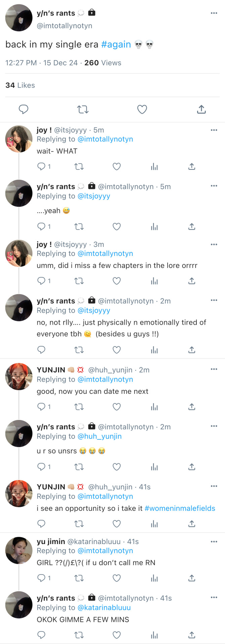View analytics for 'wait- WHAT' reply
The width and height of the screenshot is (225, 644).
[x=154, y=167]
